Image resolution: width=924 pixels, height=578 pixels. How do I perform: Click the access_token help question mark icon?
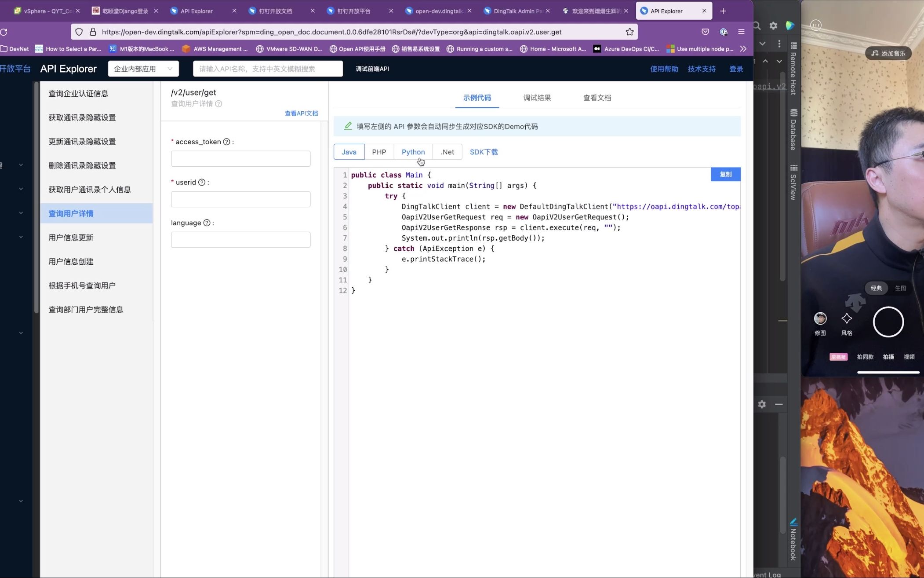tap(226, 142)
